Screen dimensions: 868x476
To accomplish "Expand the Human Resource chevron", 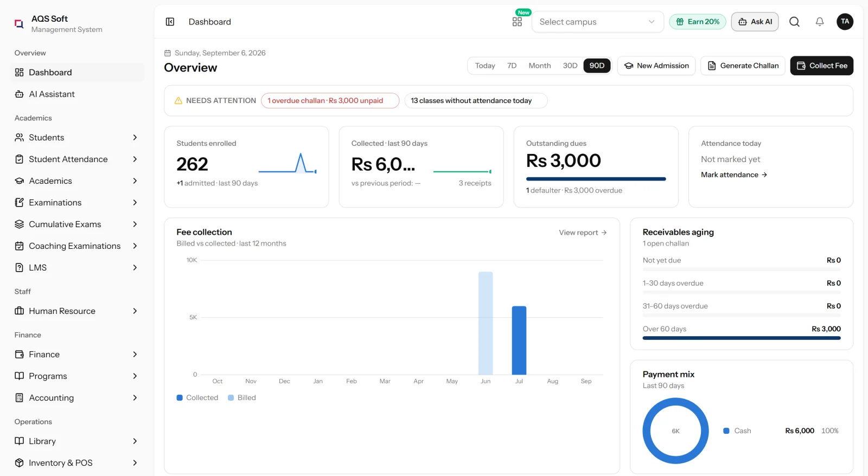I will pyautogui.click(x=135, y=311).
